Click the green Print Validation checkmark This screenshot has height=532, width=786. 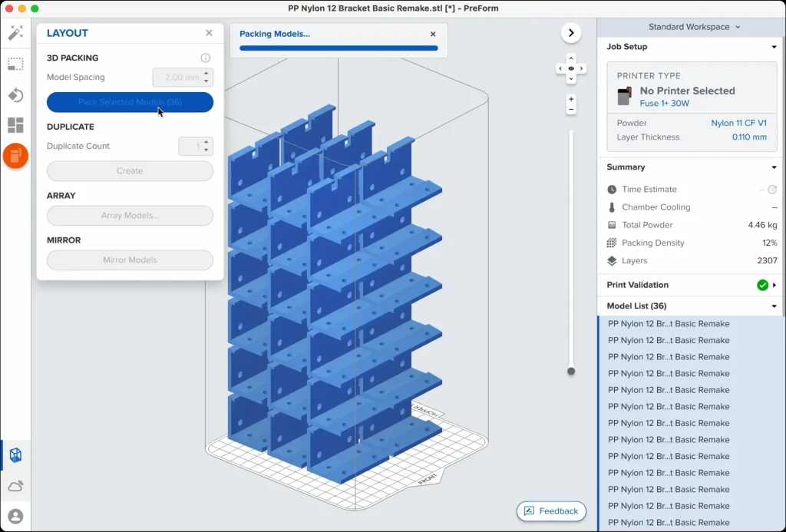(x=762, y=286)
